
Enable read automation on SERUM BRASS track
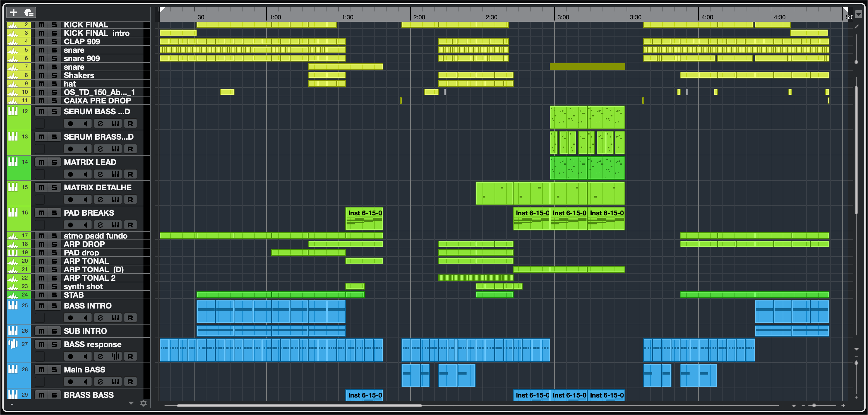(x=130, y=149)
